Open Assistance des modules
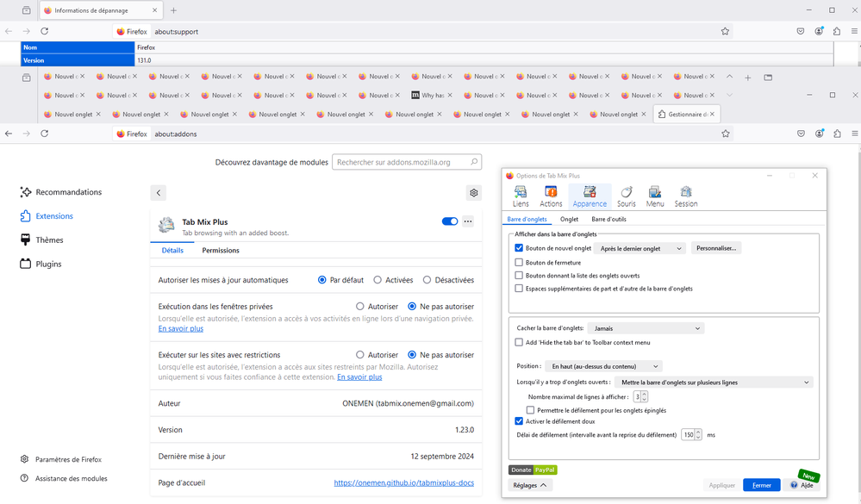 click(x=64, y=478)
